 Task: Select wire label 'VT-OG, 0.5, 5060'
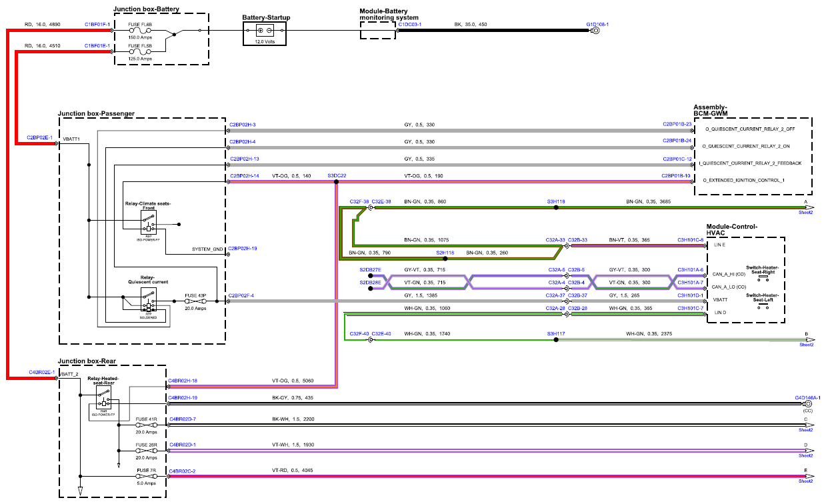(x=293, y=381)
